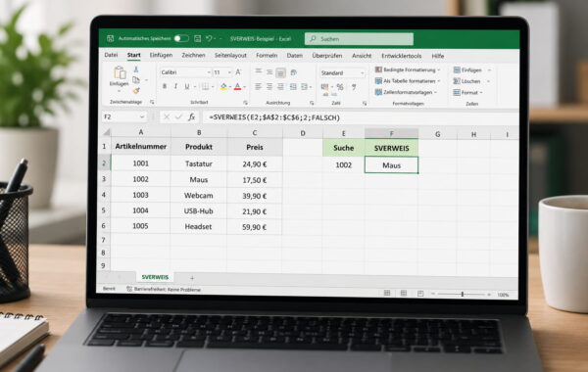Select cell E2 containing 1002

[344, 164]
